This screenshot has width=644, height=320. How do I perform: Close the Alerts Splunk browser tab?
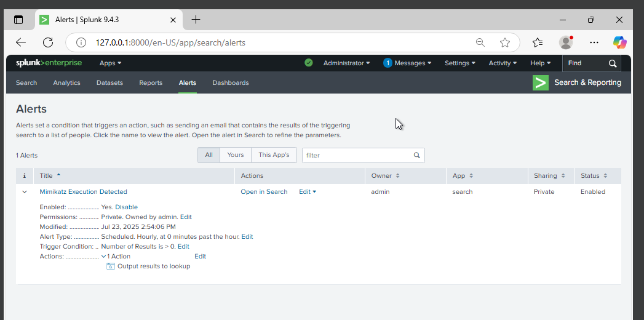(x=173, y=20)
